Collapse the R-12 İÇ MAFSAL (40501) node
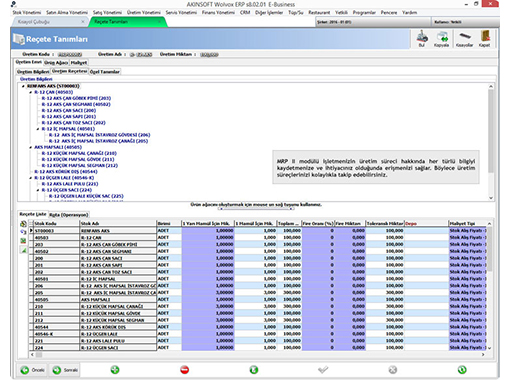510x380 pixels. pyautogui.click(x=38, y=129)
